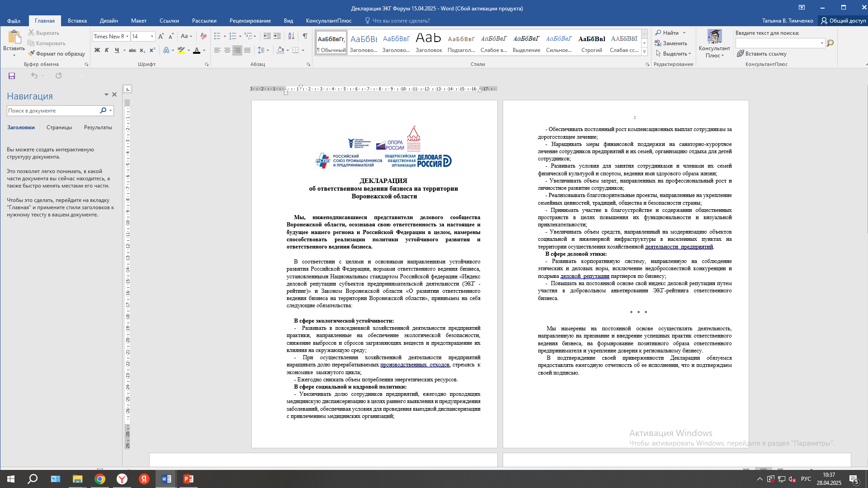Open the Navigation pane options arrow
This screenshot has width=868, height=488.
(x=106, y=95)
